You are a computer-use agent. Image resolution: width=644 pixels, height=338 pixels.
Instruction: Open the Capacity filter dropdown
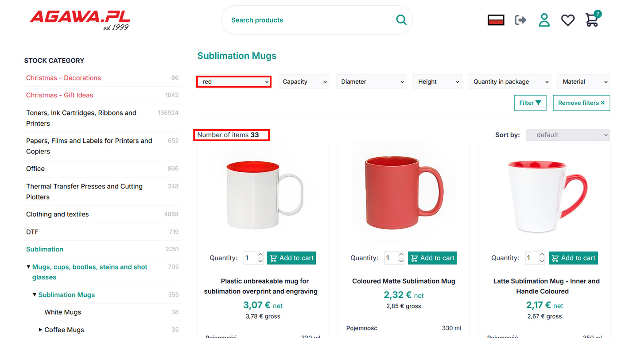303,81
